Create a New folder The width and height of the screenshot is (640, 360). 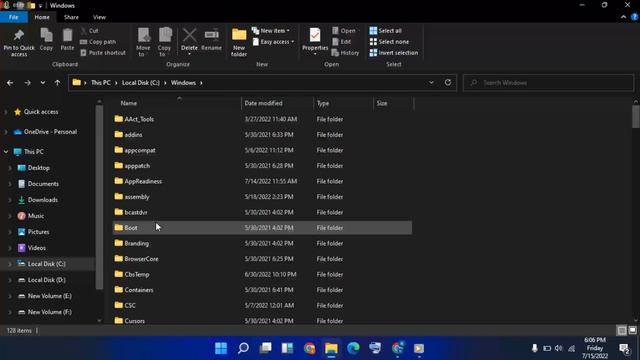click(239, 42)
